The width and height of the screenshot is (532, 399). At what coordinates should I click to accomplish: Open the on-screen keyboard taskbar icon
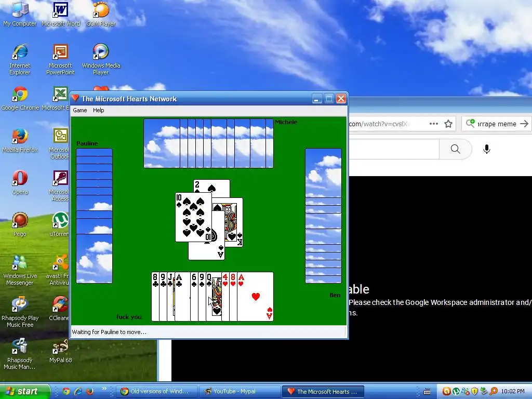(428, 392)
